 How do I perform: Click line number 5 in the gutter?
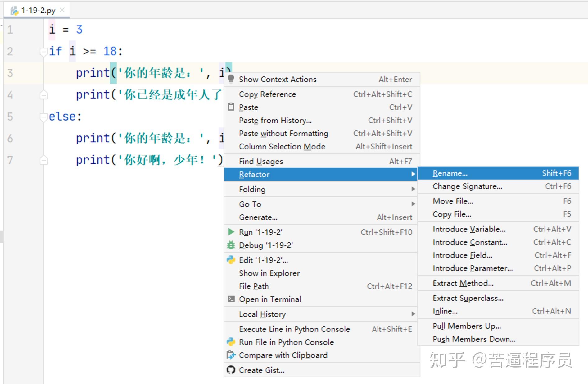(10, 117)
